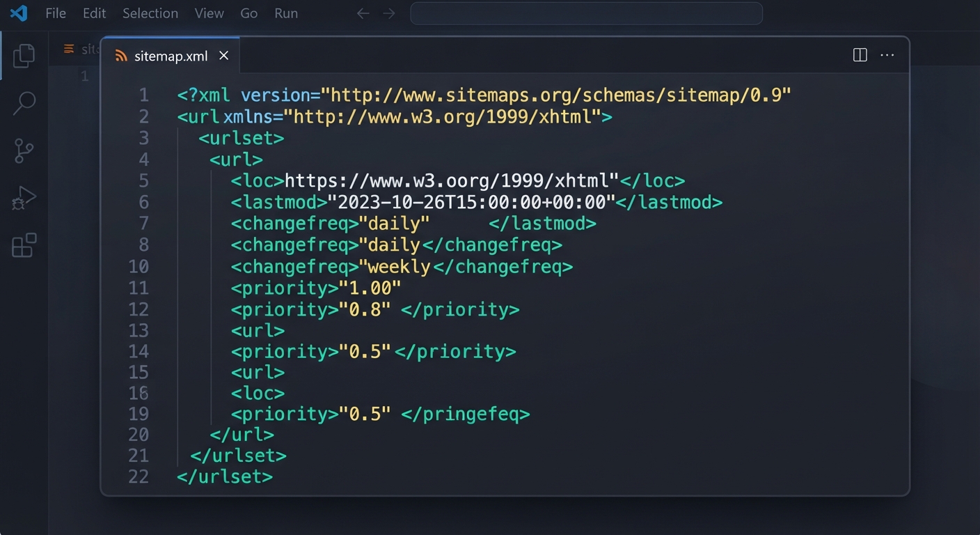Close the sitemap.xml tab
This screenshot has width=980, height=535.
(x=223, y=56)
